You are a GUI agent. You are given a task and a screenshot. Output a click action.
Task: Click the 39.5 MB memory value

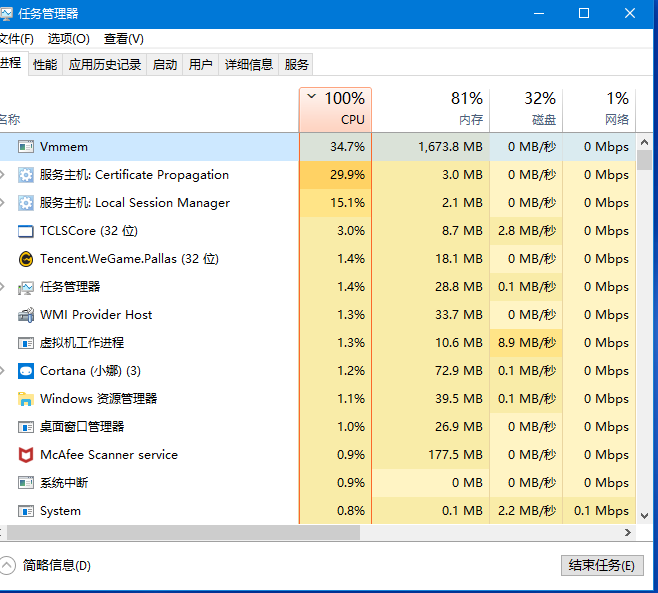[459, 399]
